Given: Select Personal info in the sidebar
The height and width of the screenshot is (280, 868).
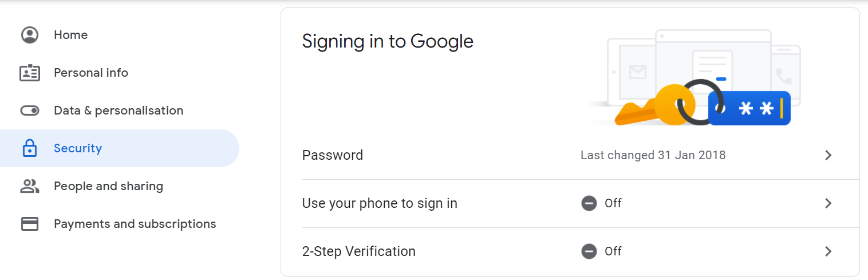Looking at the screenshot, I should point(91,73).
